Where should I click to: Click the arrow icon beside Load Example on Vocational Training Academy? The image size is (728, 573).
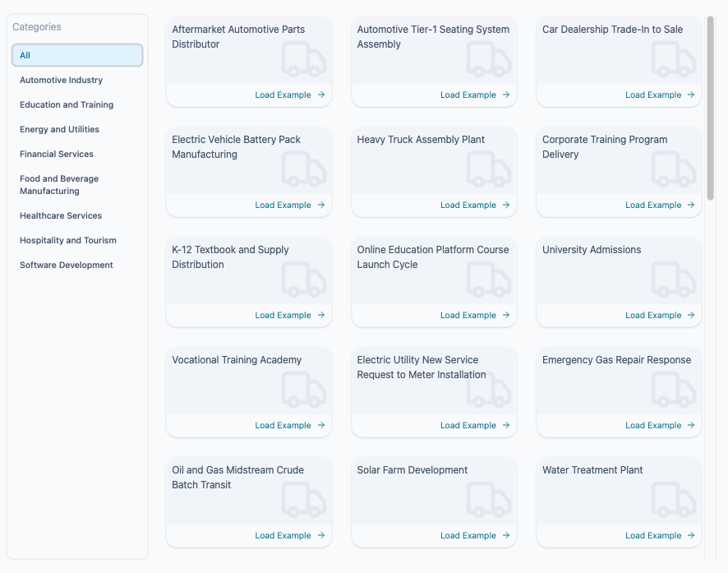[322, 425]
